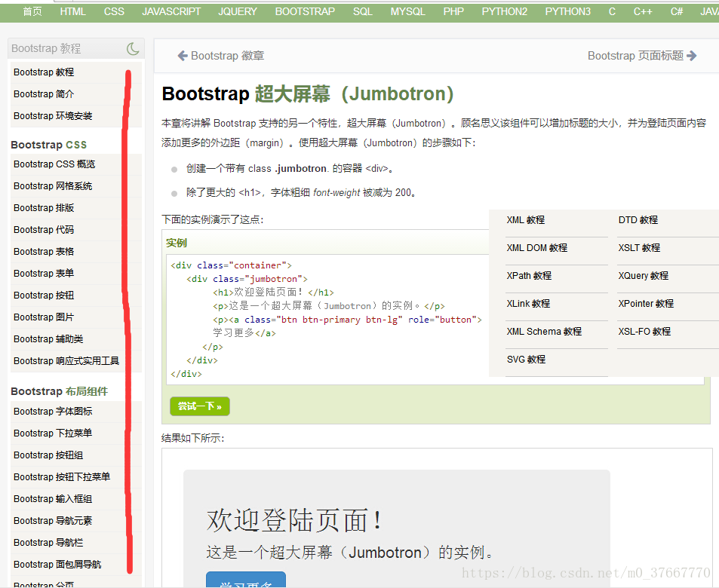
Task: Open the PYTHON3 nav item
Action: 567,11
